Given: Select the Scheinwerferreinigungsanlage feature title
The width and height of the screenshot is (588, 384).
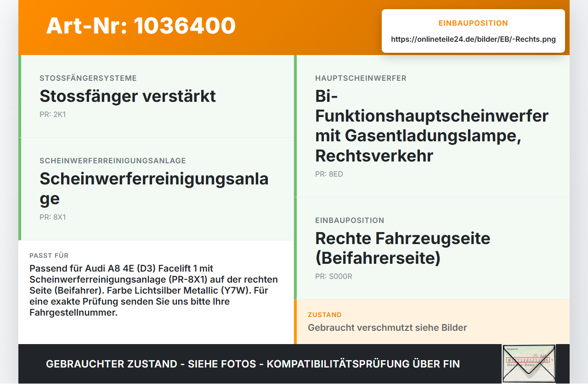Looking at the screenshot, I should (154, 189).
